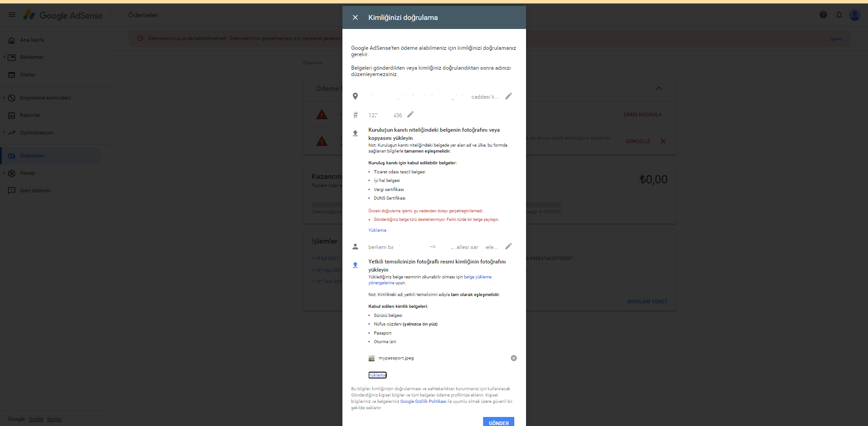
Task: Open the 1–31 Tem transaction row
Action: [x=327, y=282]
